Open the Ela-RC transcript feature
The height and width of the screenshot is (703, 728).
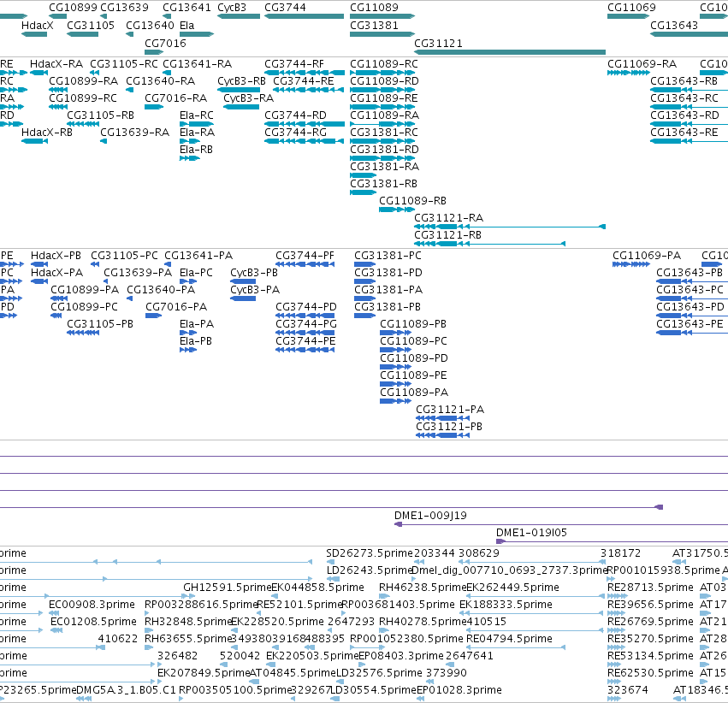point(197,124)
